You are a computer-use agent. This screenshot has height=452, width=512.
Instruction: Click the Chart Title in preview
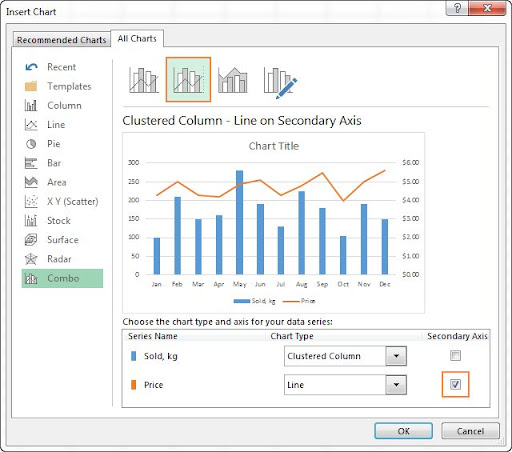click(x=274, y=146)
